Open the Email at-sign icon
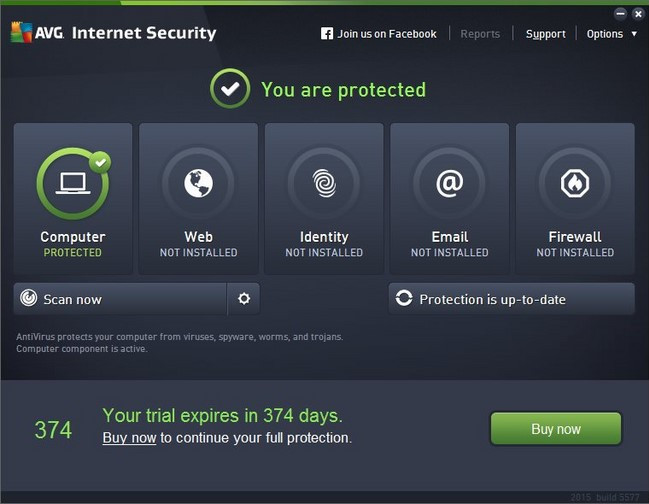Viewport: 649px width, 504px height. point(449,183)
